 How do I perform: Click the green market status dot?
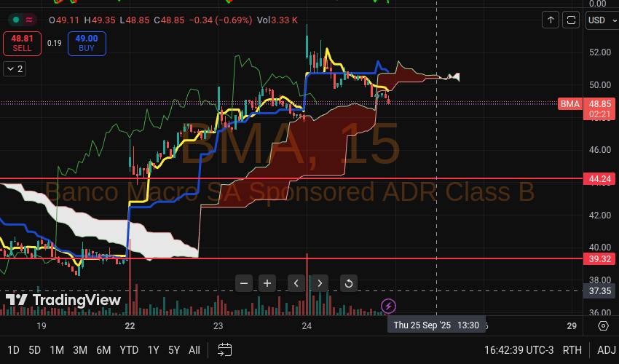click(x=16, y=20)
